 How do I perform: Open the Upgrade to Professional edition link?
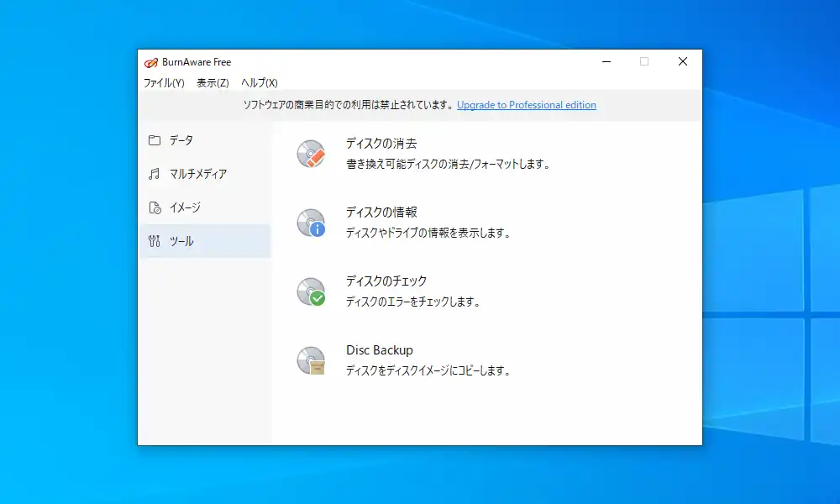526,105
